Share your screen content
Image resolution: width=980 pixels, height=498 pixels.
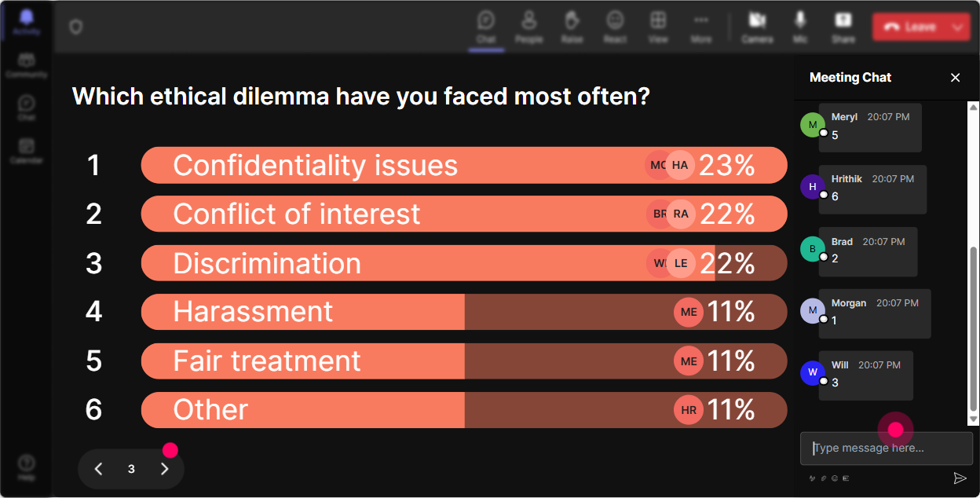(x=843, y=27)
